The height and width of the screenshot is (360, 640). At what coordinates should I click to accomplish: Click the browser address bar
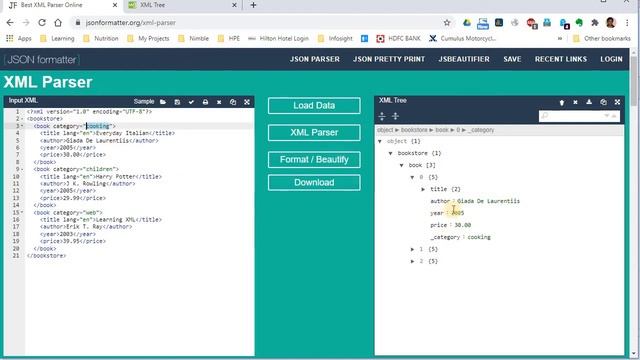coord(261,23)
